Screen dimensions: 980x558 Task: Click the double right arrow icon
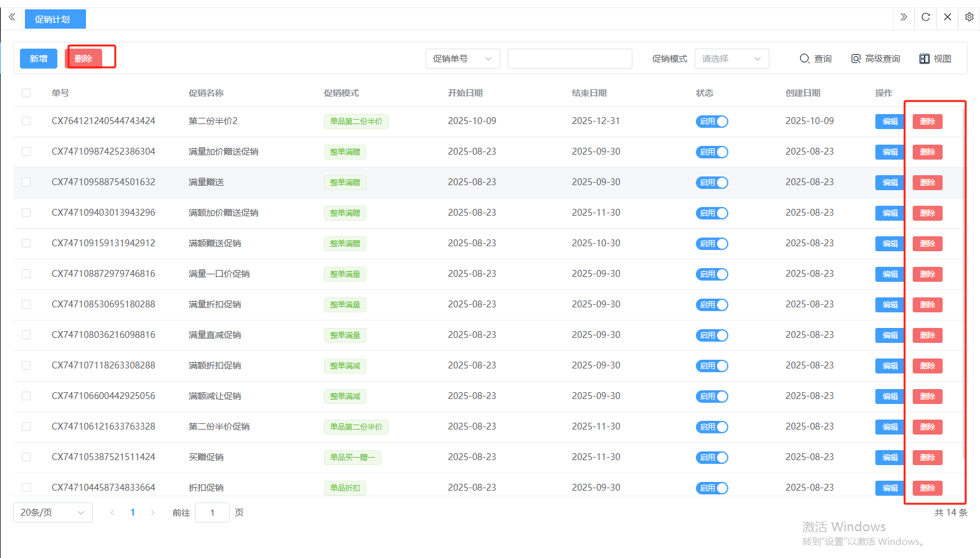903,17
